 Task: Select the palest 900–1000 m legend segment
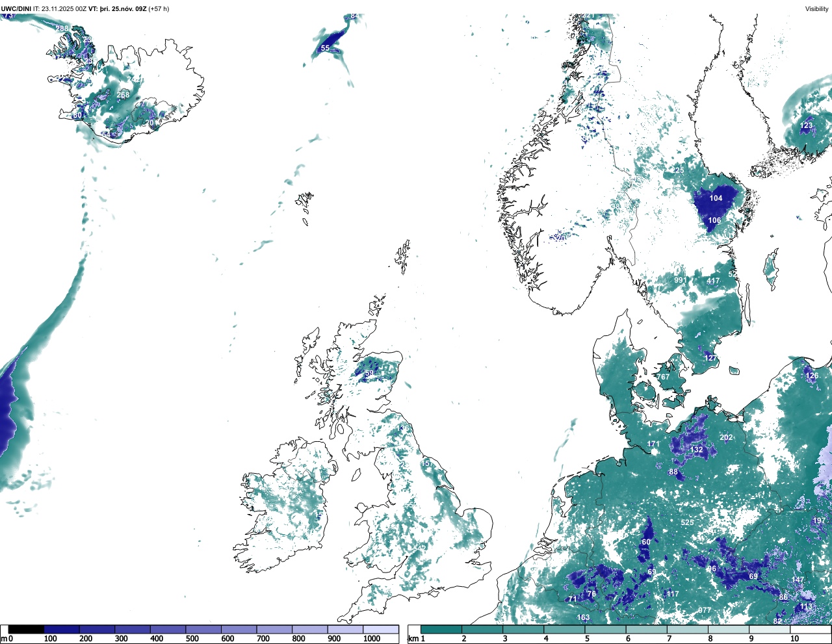click(345, 629)
